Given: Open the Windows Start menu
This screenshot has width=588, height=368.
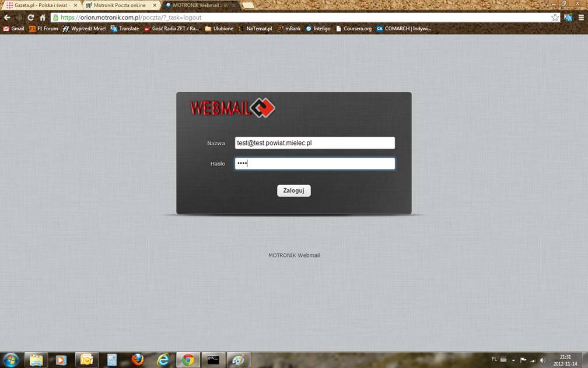Looking at the screenshot, I should point(10,360).
